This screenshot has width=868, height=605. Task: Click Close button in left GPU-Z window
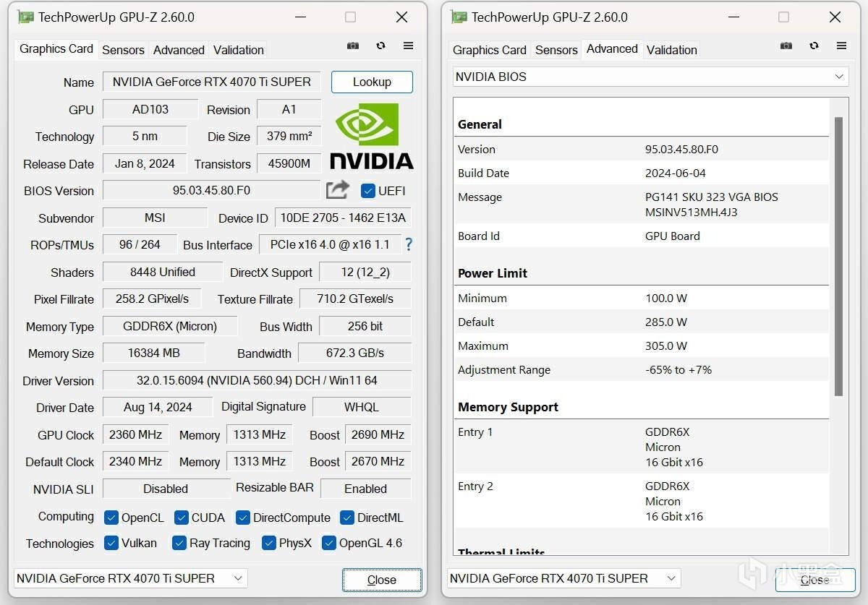tap(382, 580)
